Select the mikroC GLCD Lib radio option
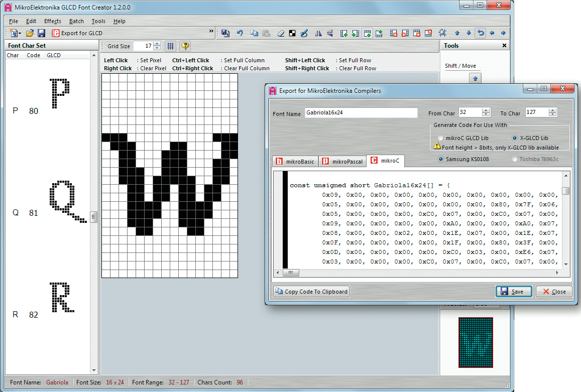The width and height of the screenshot is (581, 392). tap(441, 138)
